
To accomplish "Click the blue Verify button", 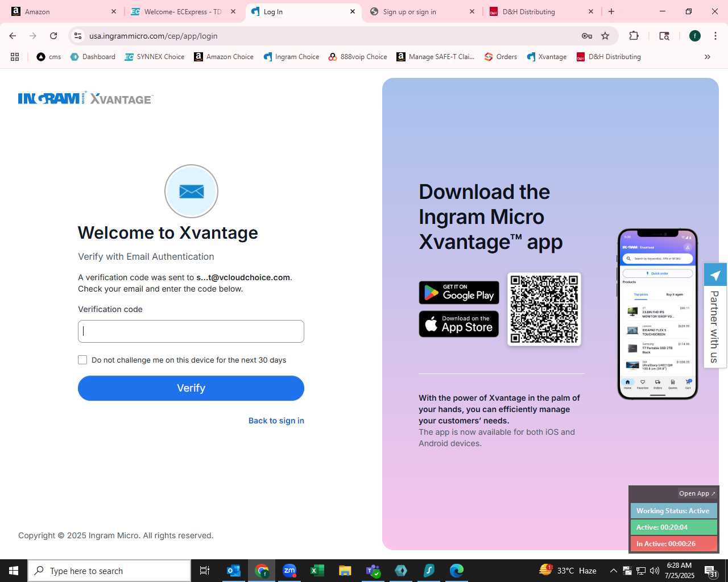I will pyautogui.click(x=191, y=388).
